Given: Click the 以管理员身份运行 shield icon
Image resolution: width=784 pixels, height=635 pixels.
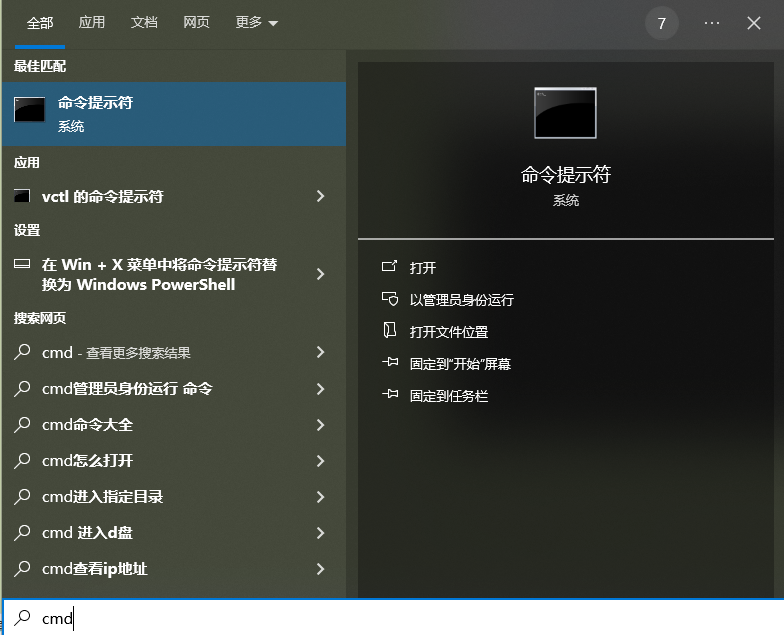Looking at the screenshot, I should [x=390, y=300].
